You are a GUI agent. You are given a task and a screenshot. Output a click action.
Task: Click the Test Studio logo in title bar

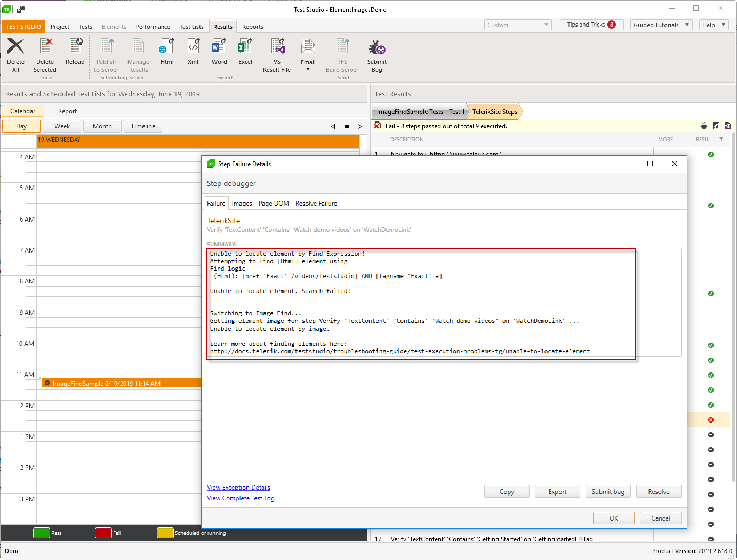pos(7,9)
